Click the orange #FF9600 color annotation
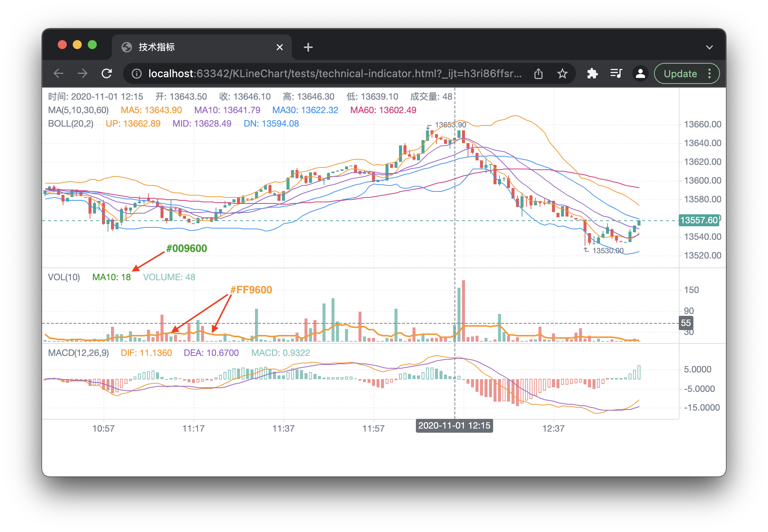The width and height of the screenshot is (768, 532). coord(252,290)
